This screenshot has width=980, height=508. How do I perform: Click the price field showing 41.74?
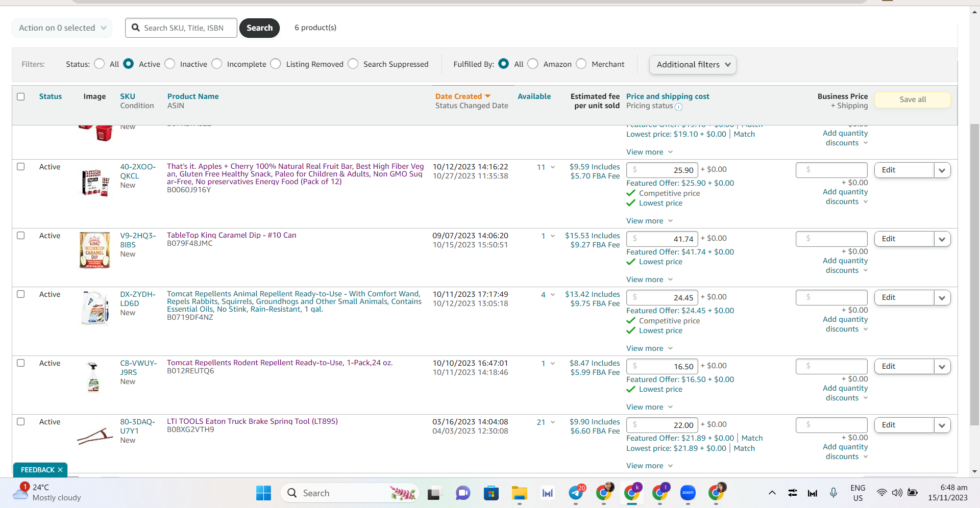[662, 239]
